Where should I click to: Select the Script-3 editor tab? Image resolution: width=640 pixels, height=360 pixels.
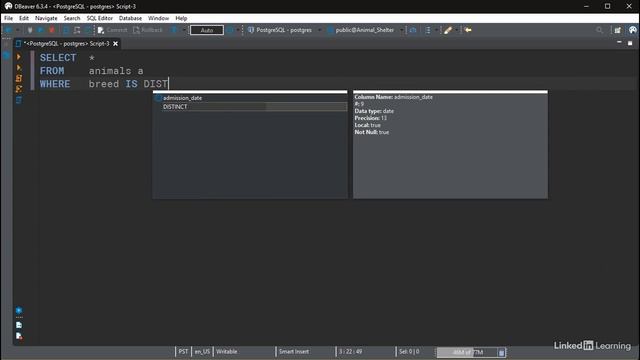[x=67, y=44]
